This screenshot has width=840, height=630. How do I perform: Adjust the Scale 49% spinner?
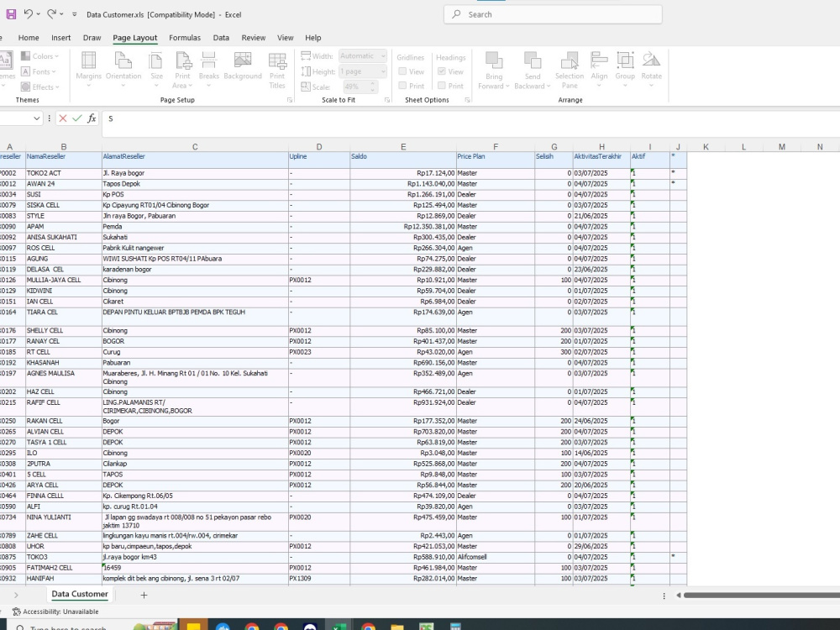point(373,87)
